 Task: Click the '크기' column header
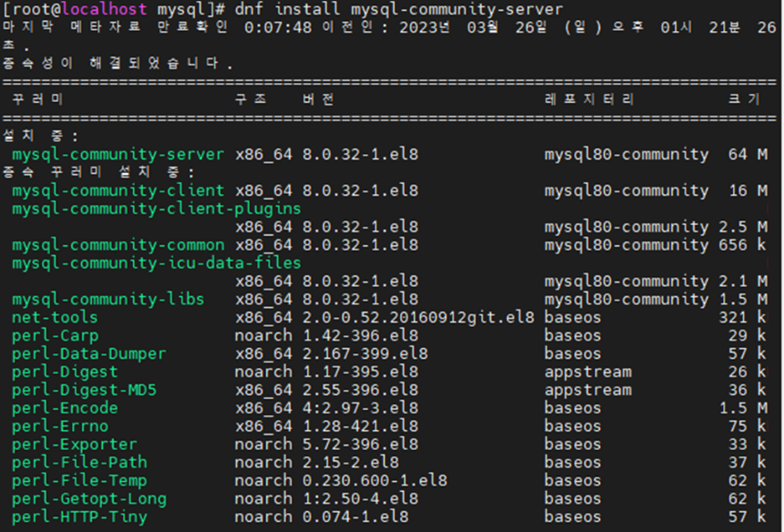(x=744, y=99)
